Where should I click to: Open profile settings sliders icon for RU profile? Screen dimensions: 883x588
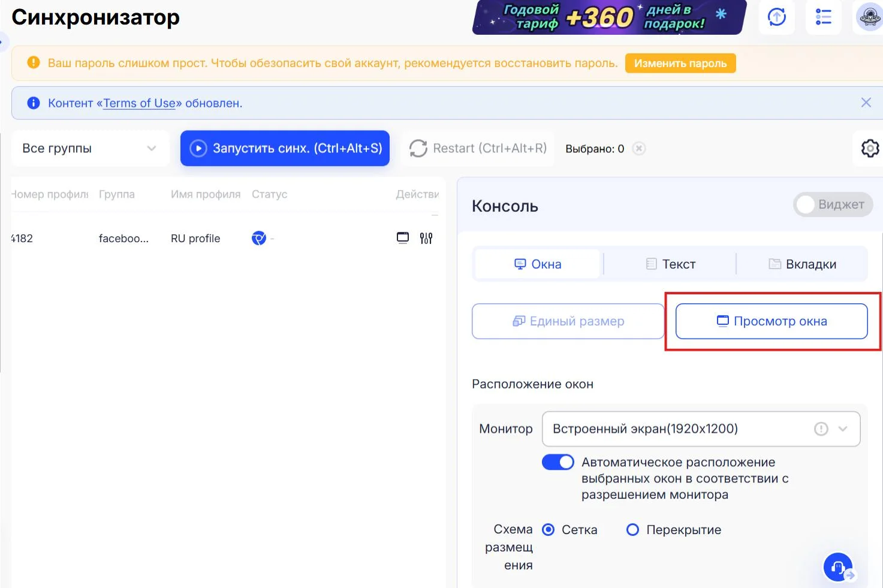pyautogui.click(x=426, y=237)
